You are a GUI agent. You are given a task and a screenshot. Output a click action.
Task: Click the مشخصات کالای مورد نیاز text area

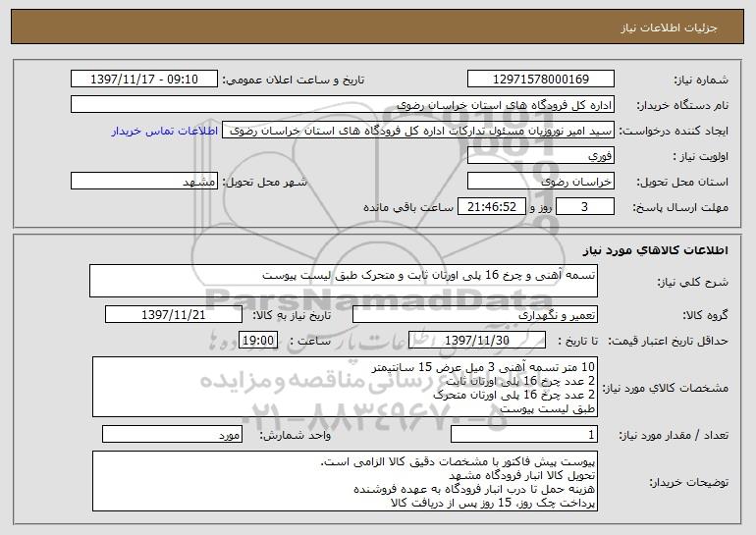[x=345, y=387]
